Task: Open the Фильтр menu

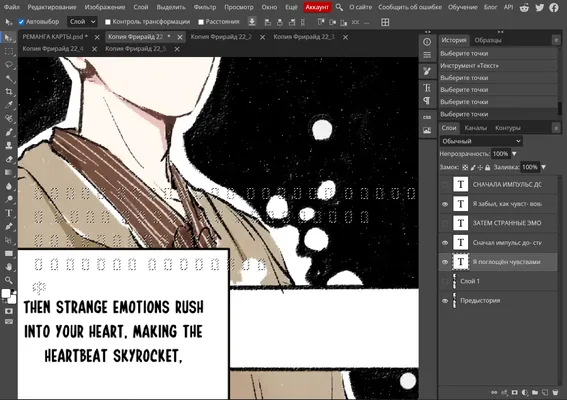Action: pyautogui.click(x=205, y=7)
